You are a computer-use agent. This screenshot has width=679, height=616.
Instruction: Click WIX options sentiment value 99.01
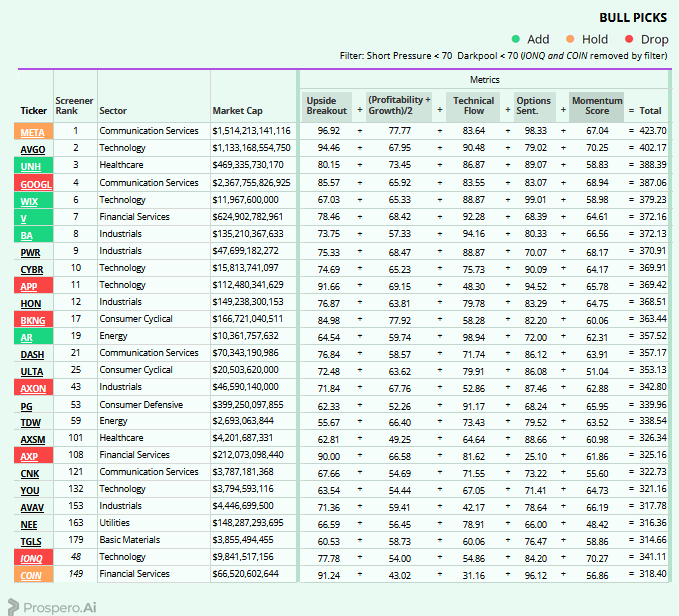click(x=536, y=200)
